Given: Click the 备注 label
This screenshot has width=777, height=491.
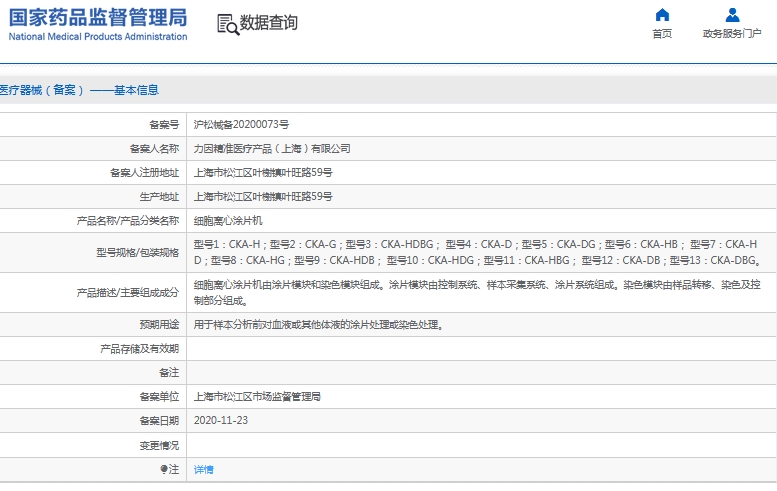Looking at the screenshot, I should coord(169,372).
